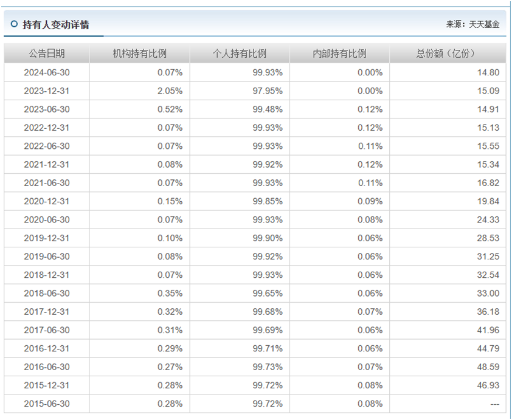
Task: Click total shares value 19.84
Action: click(x=488, y=201)
